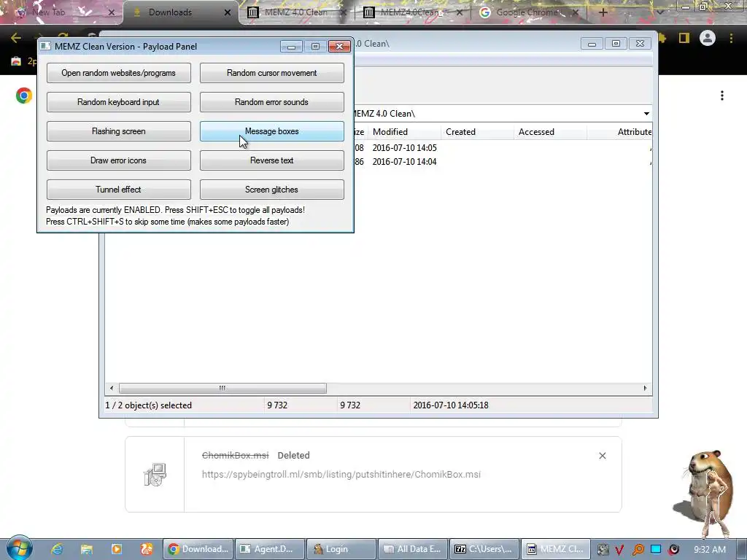
Task: Click the ChomikBox.msi file name
Action: tap(236, 455)
